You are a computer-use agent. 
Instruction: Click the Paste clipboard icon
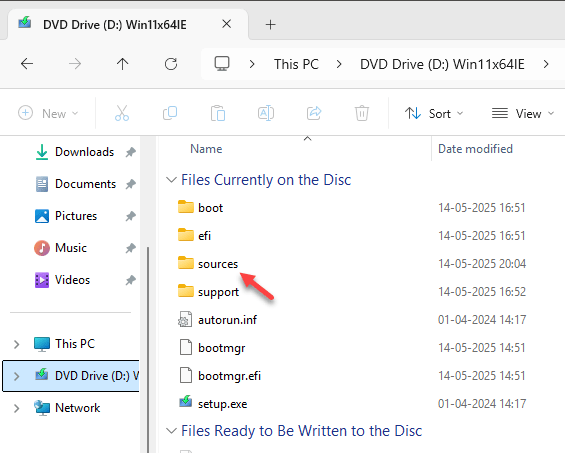(x=218, y=113)
